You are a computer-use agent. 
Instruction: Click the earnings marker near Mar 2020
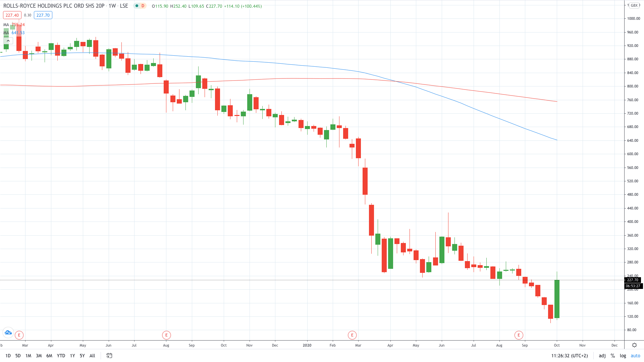tap(352, 335)
